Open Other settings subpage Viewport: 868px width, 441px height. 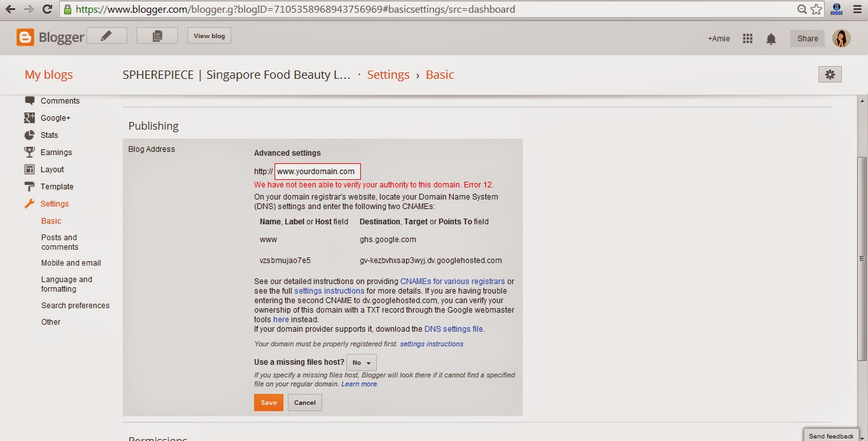point(51,322)
